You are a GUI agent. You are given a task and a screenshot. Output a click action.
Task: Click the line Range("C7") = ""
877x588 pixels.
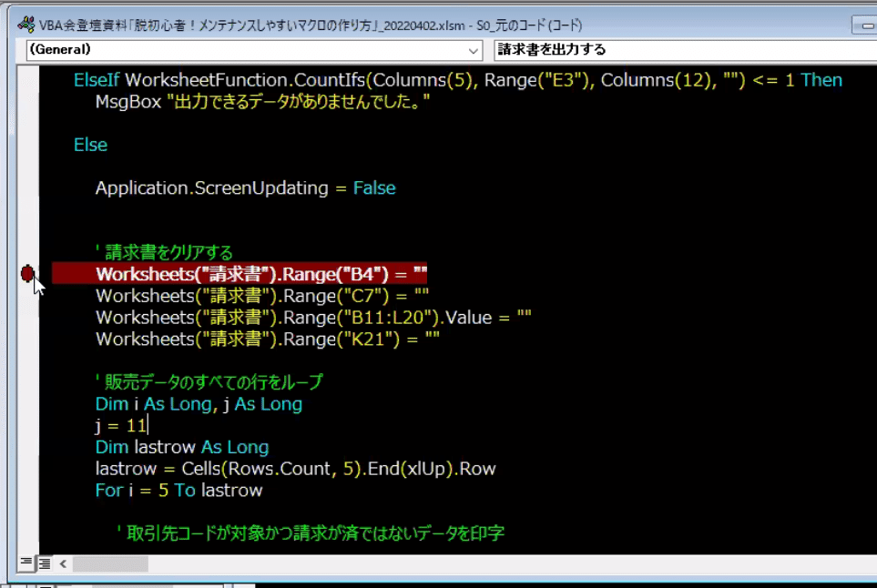pos(262,296)
